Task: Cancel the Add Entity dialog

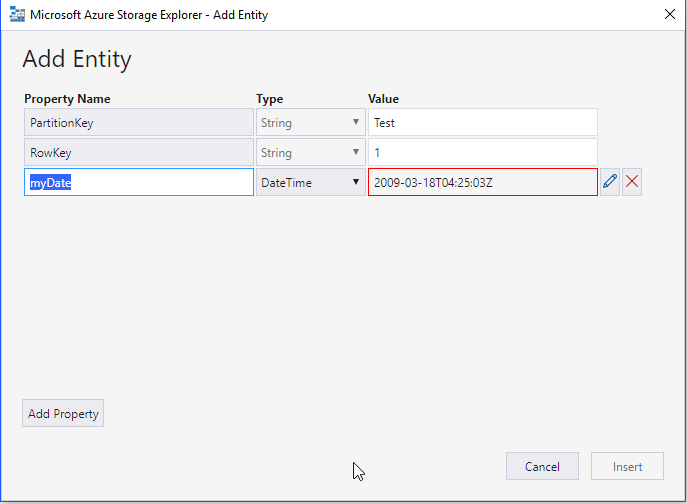Action: [542, 466]
